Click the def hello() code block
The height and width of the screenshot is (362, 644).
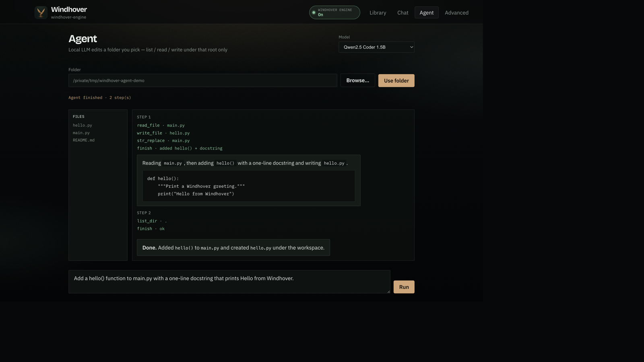coord(249,186)
